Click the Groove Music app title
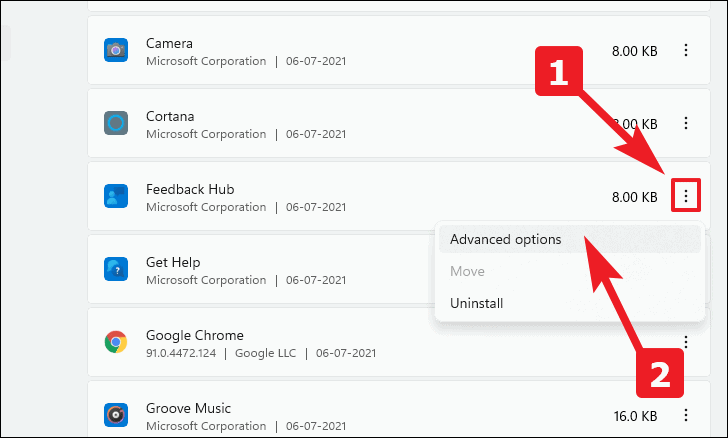This screenshot has height=438, width=728. pos(188,408)
